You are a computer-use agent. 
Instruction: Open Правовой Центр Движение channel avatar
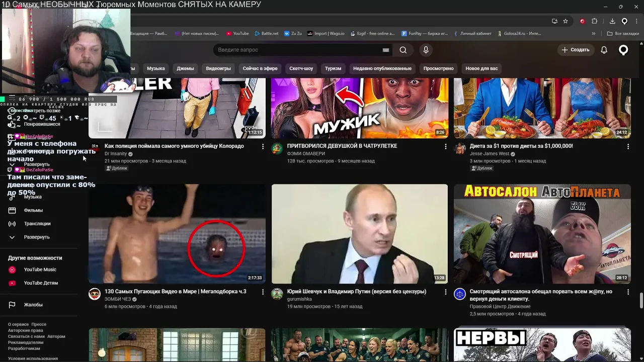click(x=460, y=294)
